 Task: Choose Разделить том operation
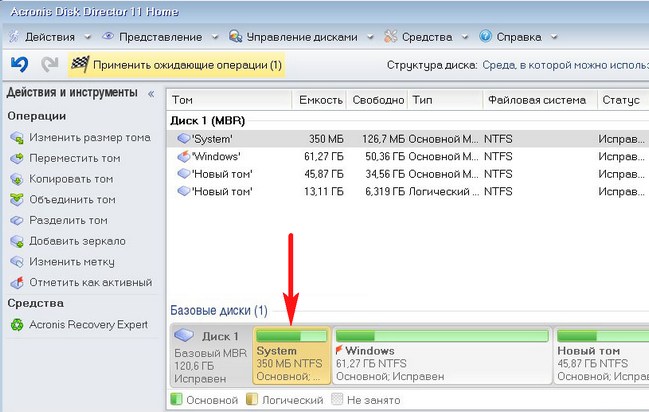(68, 220)
